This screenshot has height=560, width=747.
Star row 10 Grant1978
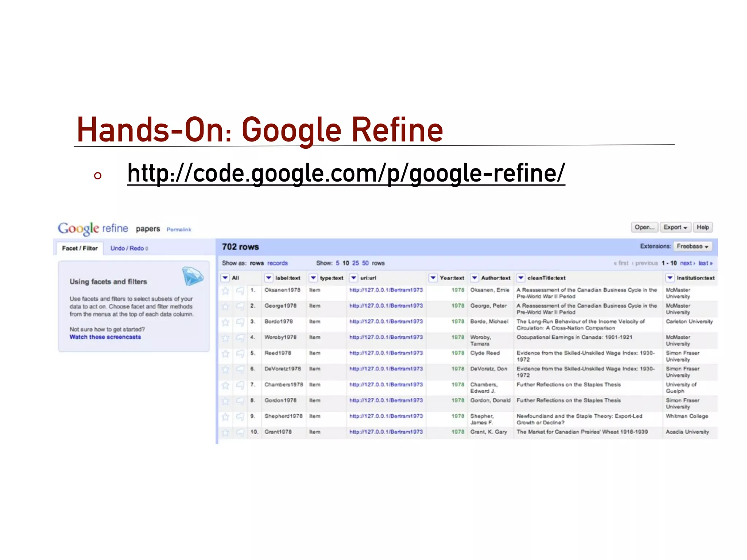225,432
